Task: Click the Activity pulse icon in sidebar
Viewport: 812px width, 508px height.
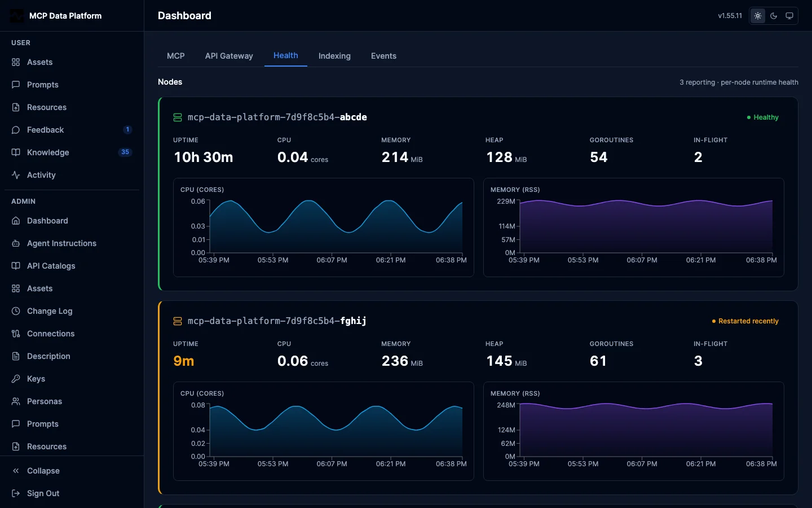Action: [16, 175]
